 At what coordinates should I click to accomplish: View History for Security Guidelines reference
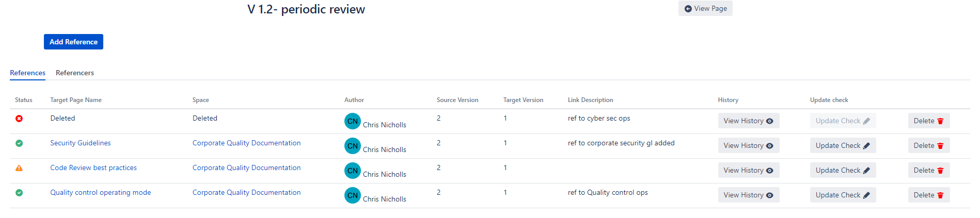748,145
